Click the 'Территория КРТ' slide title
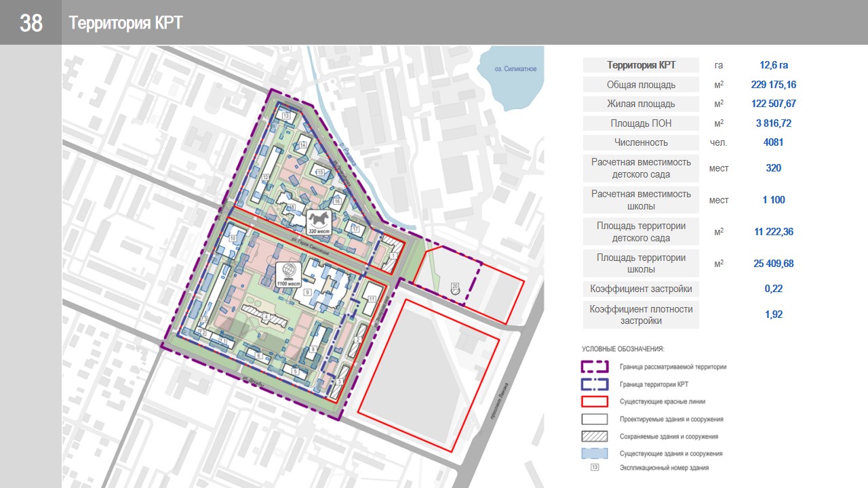Viewport: 868px width, 488px height. tap(125, 23)
